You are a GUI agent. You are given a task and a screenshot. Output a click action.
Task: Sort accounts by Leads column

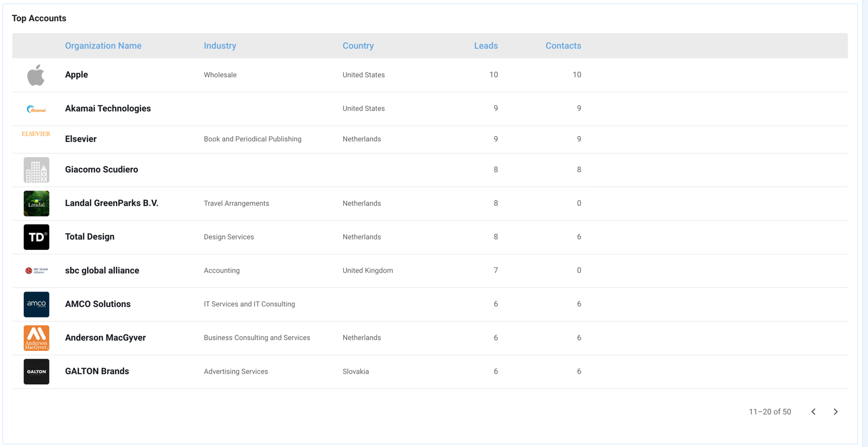486,46
